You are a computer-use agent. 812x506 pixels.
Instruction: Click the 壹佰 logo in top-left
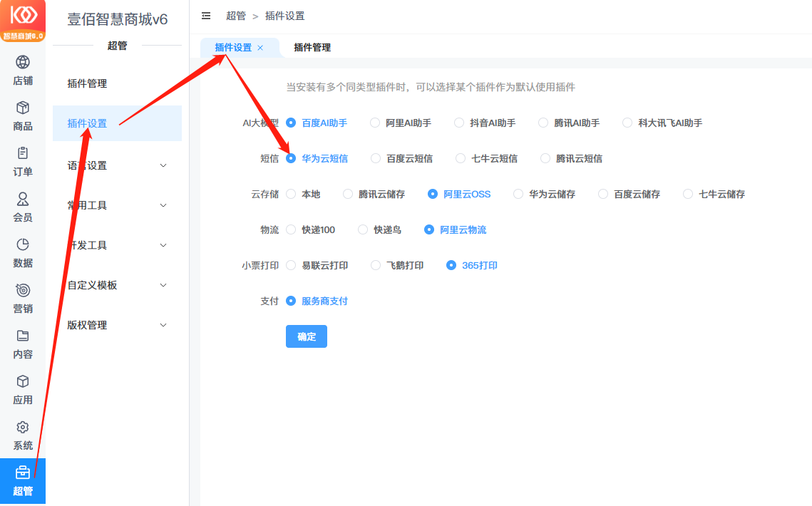pos(23,21)
